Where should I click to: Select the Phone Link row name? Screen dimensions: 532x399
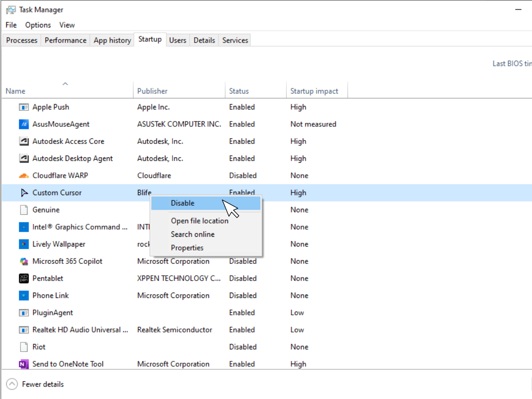coord(51,295)
